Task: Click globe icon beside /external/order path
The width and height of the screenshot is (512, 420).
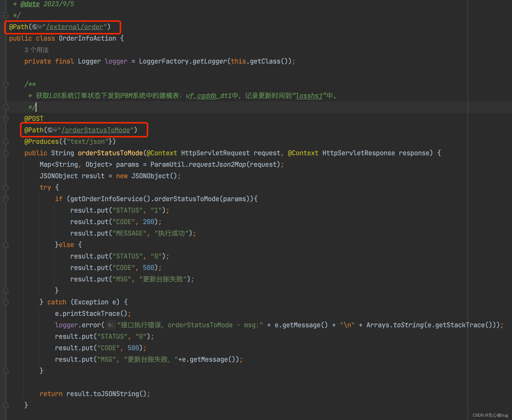Action: pos(35,27)
